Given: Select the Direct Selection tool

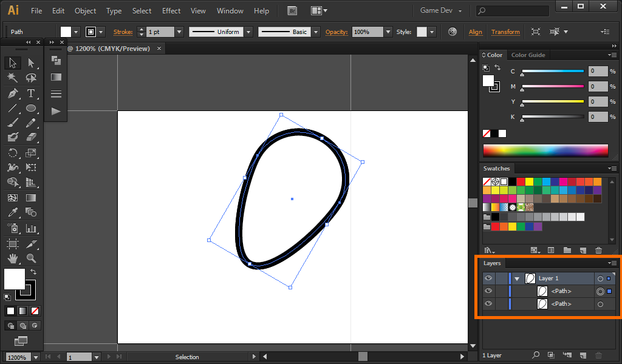Looking at the screenshot, I should coord(31,62).
